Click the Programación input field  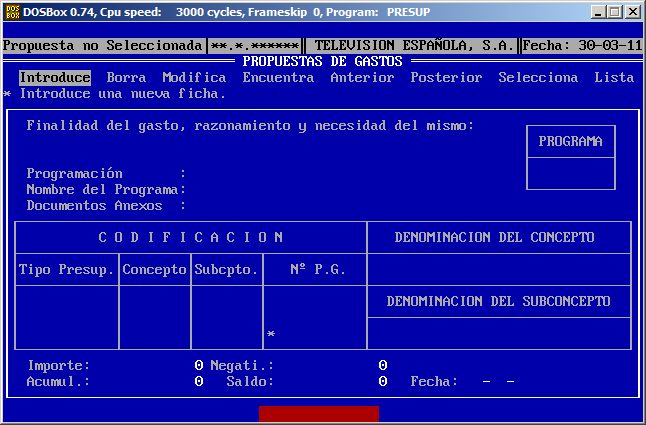(x=300, y=174)
